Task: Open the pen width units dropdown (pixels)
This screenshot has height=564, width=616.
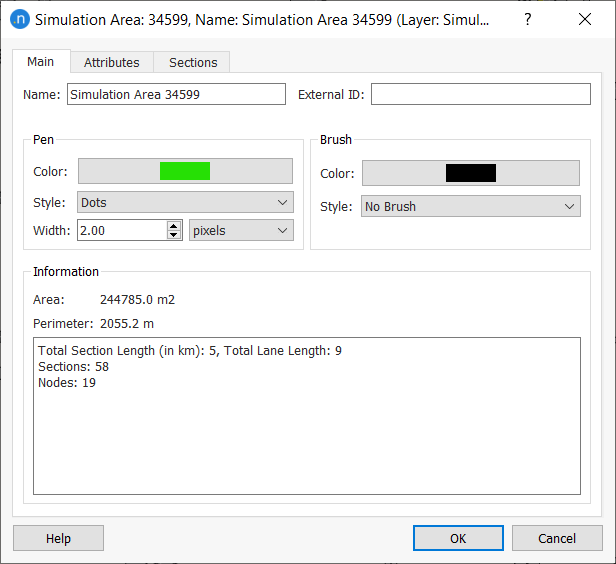Action: (241, 230)
